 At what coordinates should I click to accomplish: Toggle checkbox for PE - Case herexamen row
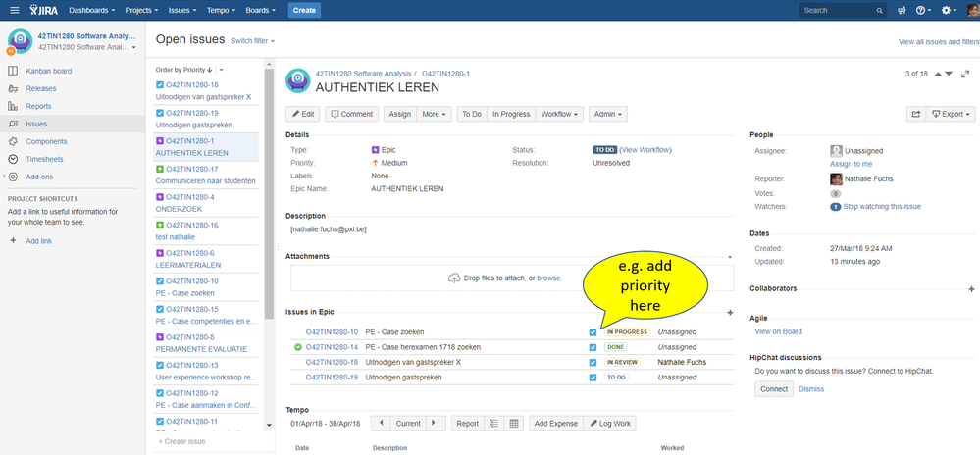point(593,347)
